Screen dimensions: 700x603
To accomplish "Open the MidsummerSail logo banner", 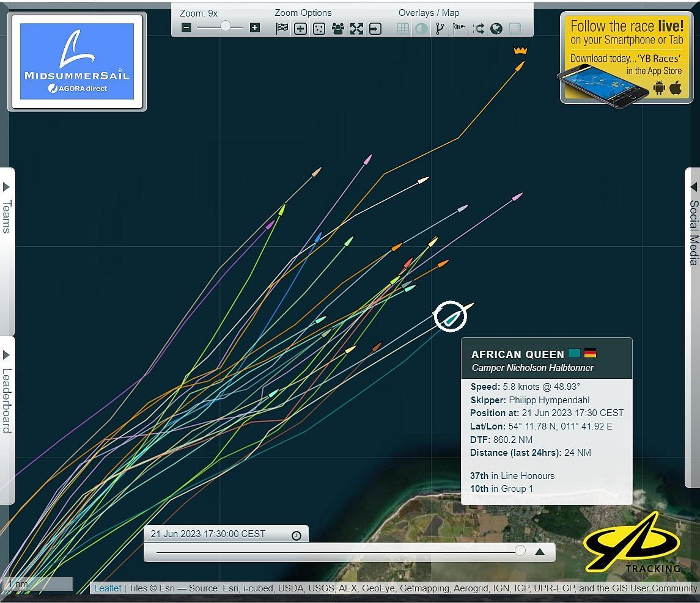I will pyautogui.click(x=77, y=61).
